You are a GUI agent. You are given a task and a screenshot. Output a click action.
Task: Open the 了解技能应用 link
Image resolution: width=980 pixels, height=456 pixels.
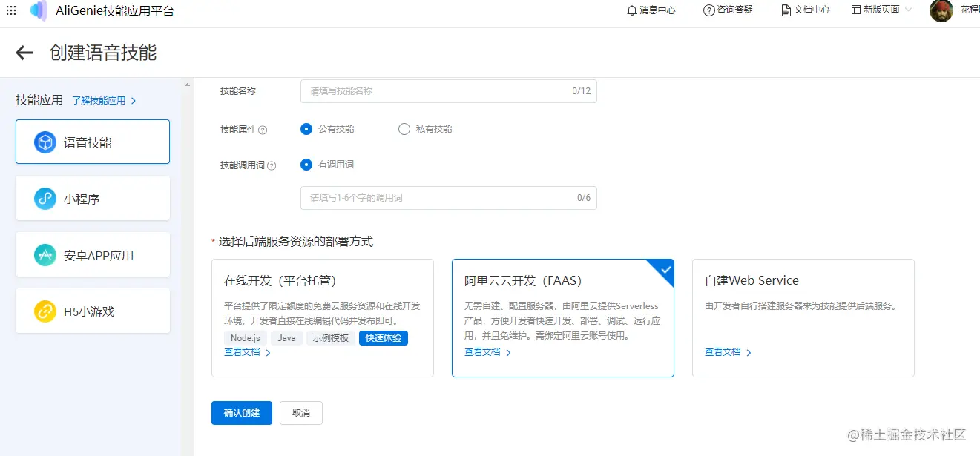pos(99,101)
